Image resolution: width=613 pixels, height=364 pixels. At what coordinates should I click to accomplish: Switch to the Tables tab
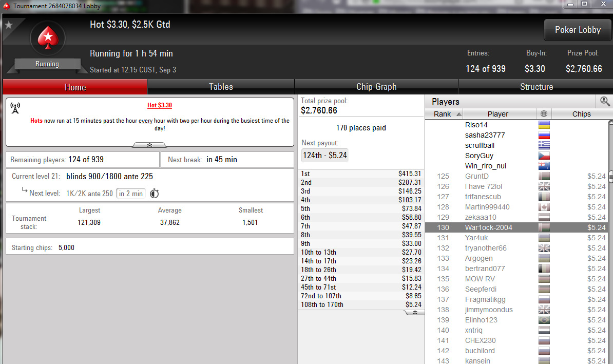point(221,87)
